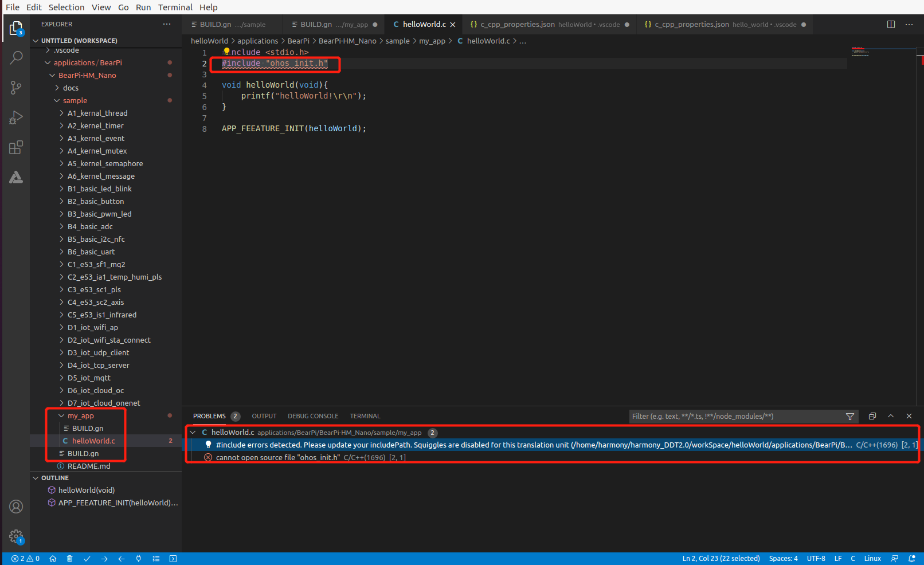This screenshot has width=924, height=565.
Task: Click the C language mode status
Action: tap(853, 559)
